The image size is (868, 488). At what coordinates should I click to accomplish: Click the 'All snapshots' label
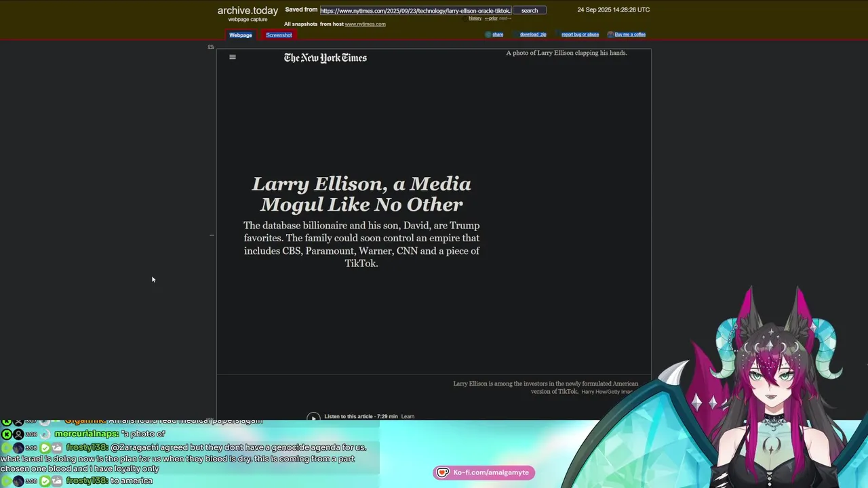300,24
